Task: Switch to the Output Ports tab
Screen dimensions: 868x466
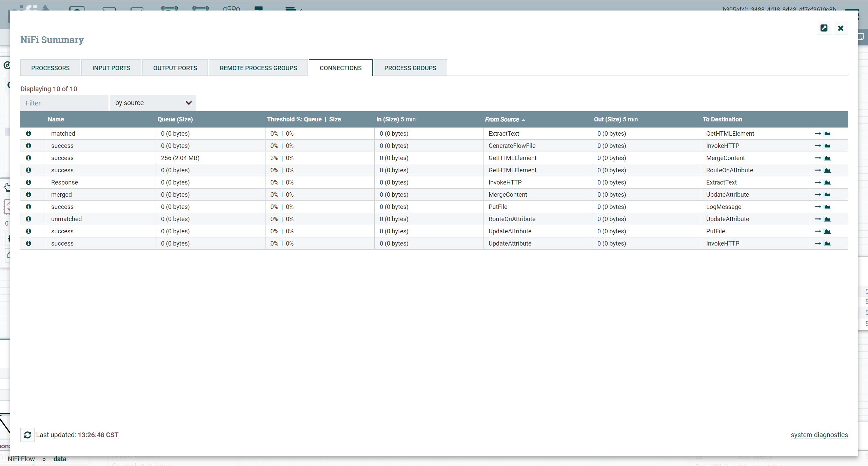Action: pos(175,68)
